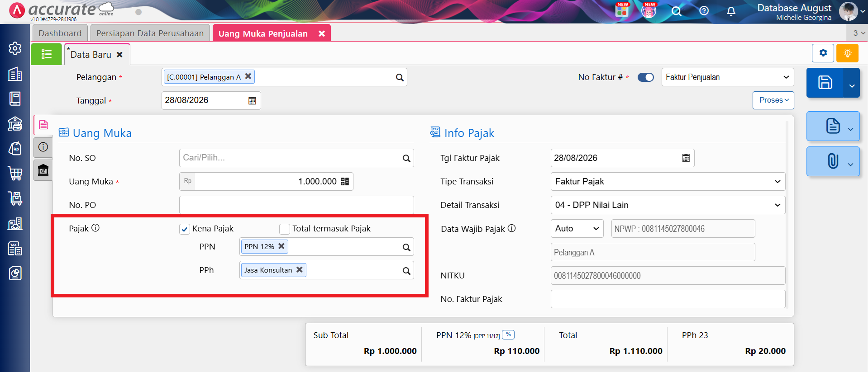Open the notifications bell
868x372 pixels.
[x=731, y=11]
